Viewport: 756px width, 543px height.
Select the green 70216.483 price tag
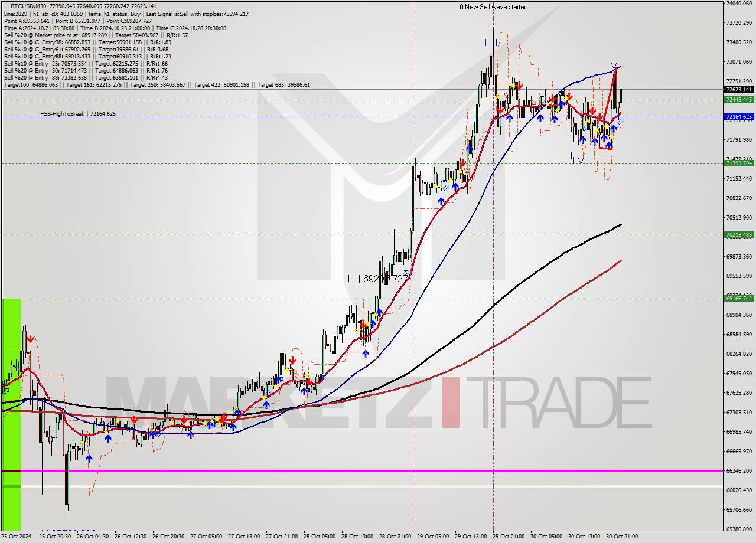click(738, 235)
